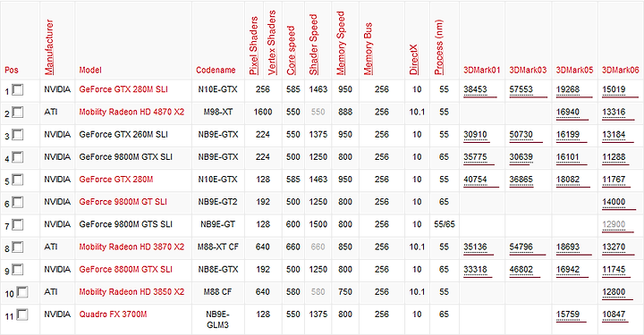Tick the checkbox for position 4
The height and width of the screenshot is (335, 644).
click(18, 157)
